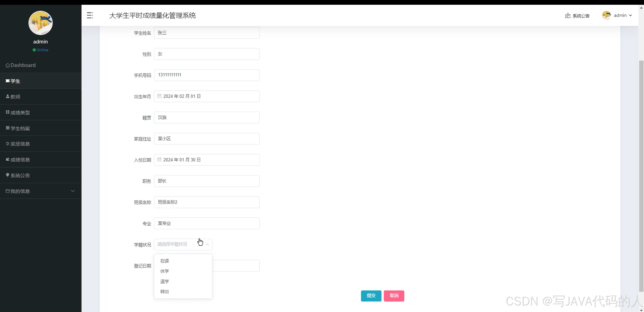Click the hamburger sidebar collapse icon
Screen dimensions: 644x312
point(90,16)
